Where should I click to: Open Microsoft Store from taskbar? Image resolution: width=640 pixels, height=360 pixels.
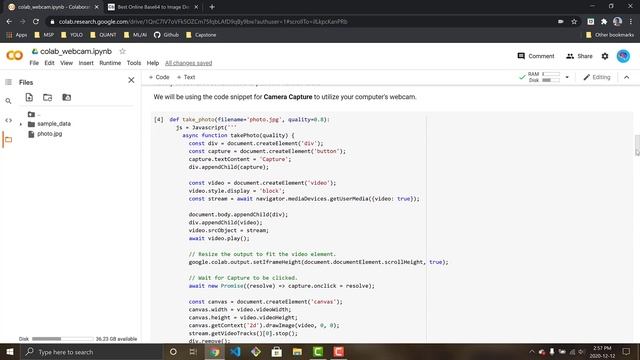click(x=277, y=352)
